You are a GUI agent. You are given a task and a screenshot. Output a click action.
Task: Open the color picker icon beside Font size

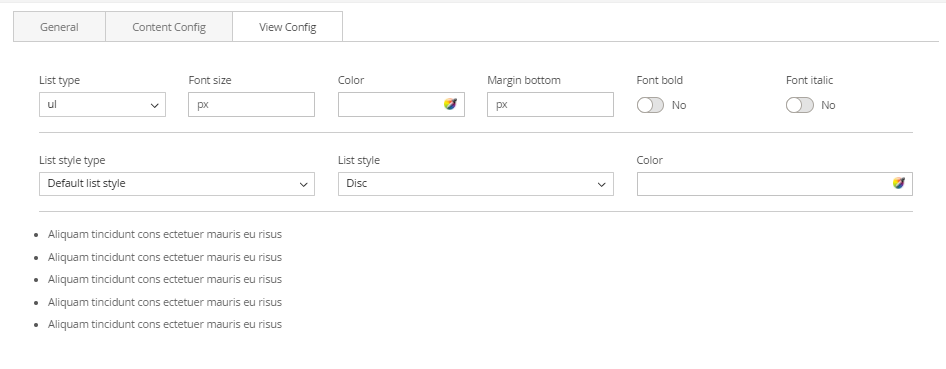[450, 104]
